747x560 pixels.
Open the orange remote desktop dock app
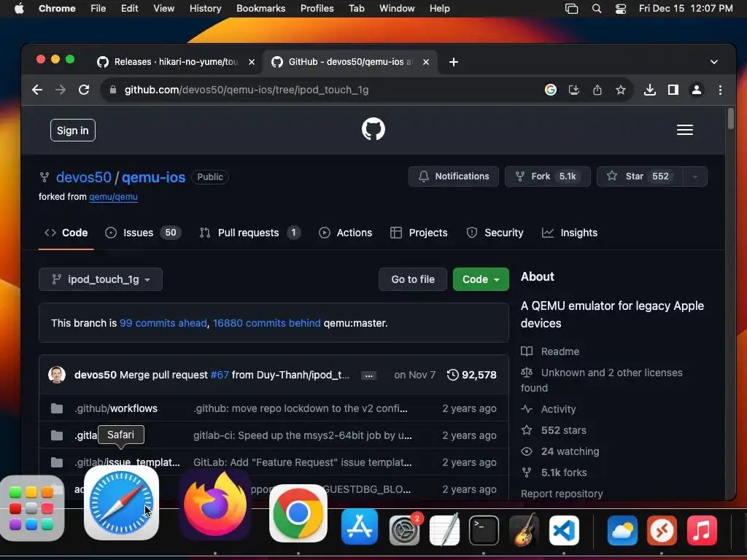pos(662,530)
